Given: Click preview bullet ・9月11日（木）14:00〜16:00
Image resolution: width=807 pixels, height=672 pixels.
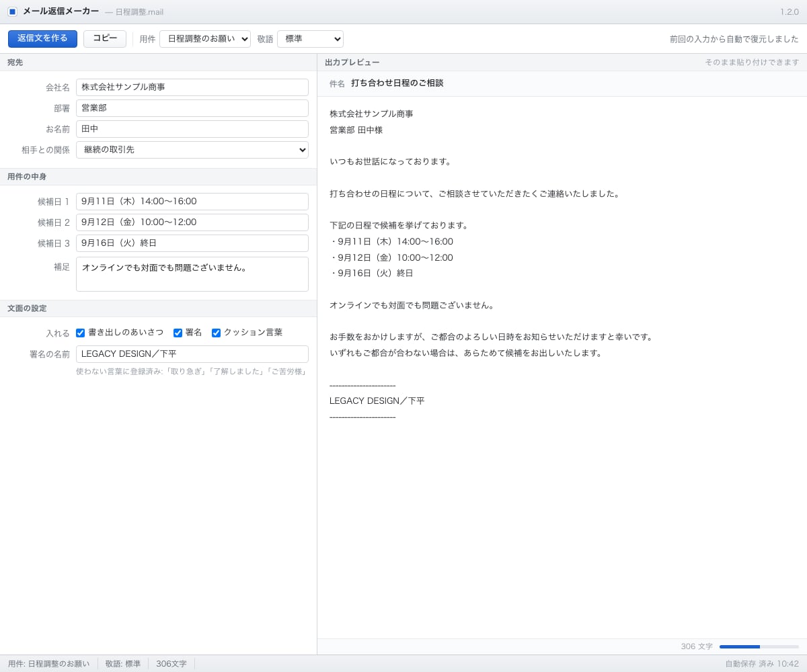Looking at the screenshot, I should [391, 242].
